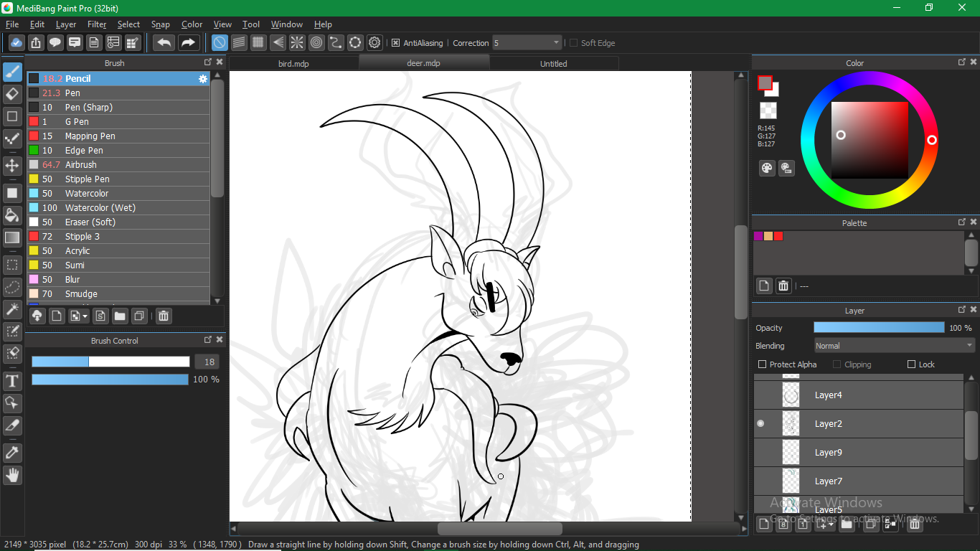
Task: Click the Redo arrow in toolbar
Action: pos(189,43)
